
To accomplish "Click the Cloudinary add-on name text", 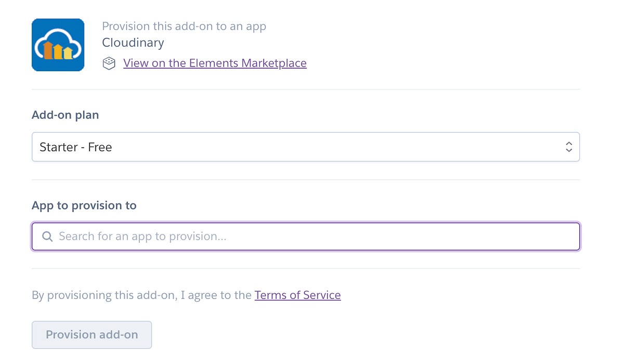I will coord(133,43).
